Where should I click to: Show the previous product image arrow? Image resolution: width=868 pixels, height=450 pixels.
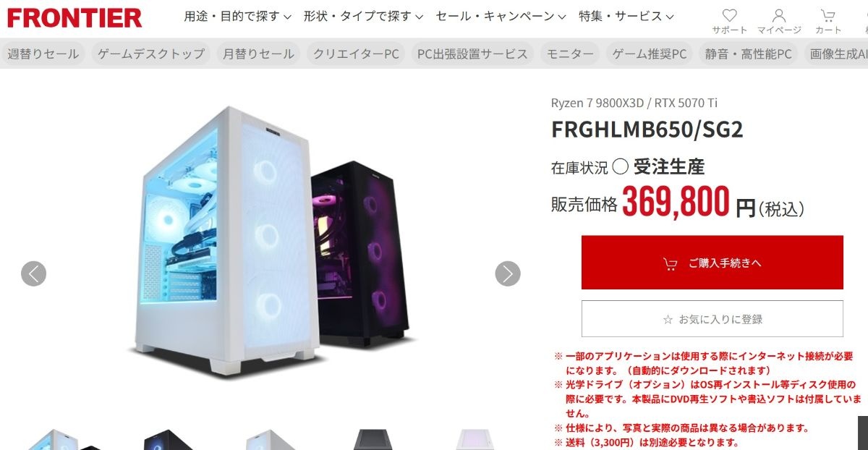click(33, 273)
